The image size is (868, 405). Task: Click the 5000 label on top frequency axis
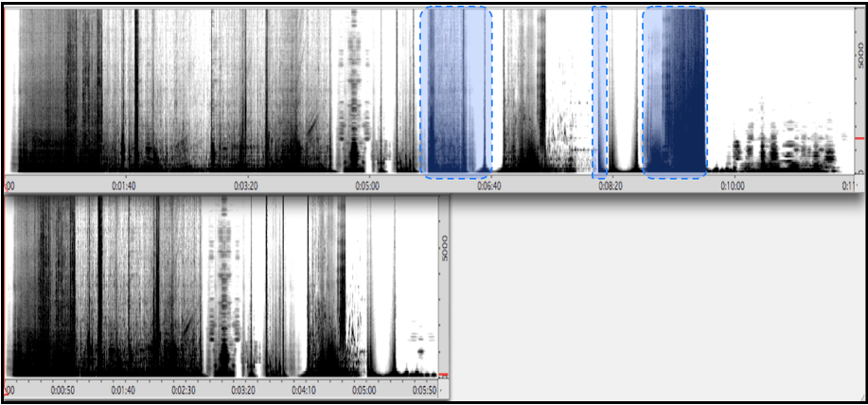(x=858, y=54)
